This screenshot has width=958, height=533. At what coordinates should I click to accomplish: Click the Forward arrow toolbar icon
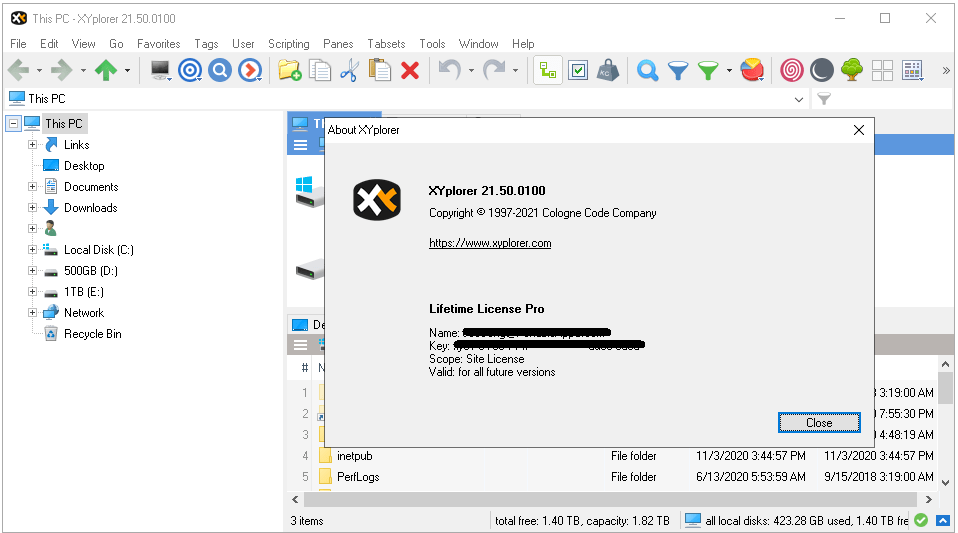coord(61,70)
